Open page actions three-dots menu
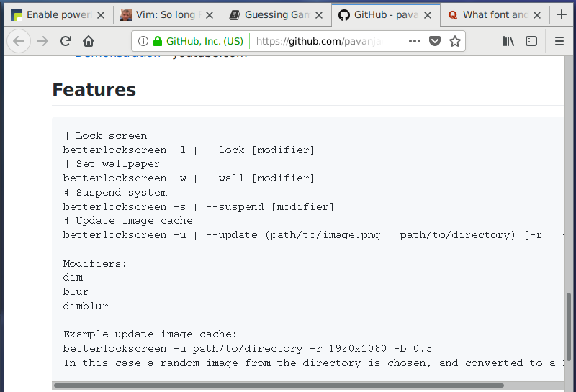Screen dimensions: 576x392 [414, 41]
